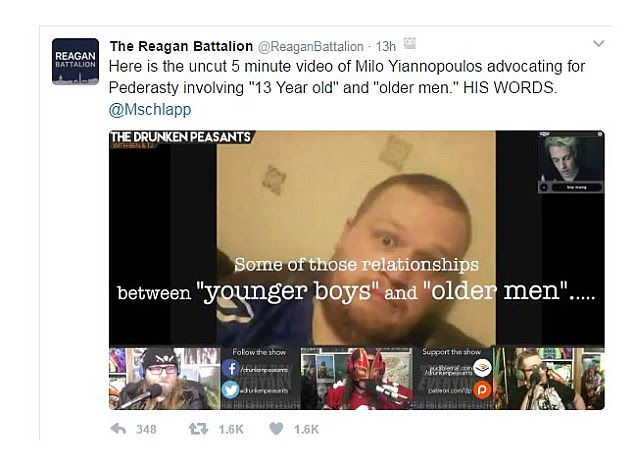Click the Twitter bird icon in video
Screen dimensions: 634x463
pyautogui.click(x=230, y=389)
